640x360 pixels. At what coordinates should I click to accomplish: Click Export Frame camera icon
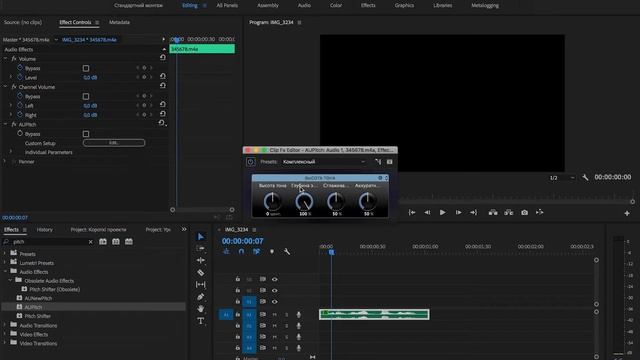click(x=524, y=213)
